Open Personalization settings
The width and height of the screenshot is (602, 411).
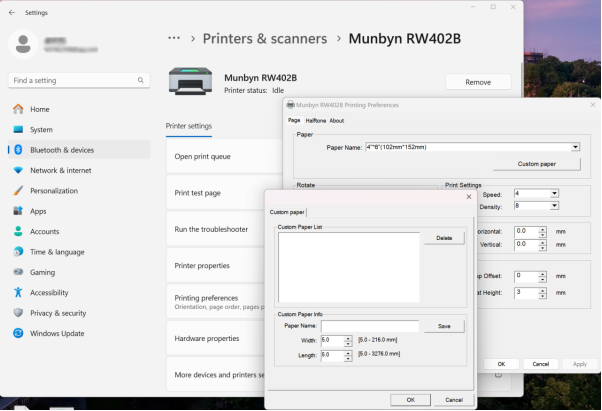[x=79, y=191]
